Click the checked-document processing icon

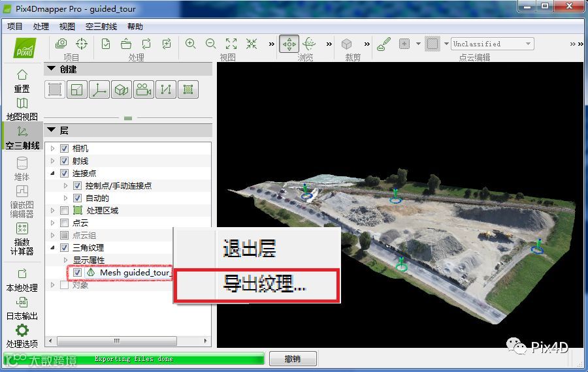click(106, 44)
